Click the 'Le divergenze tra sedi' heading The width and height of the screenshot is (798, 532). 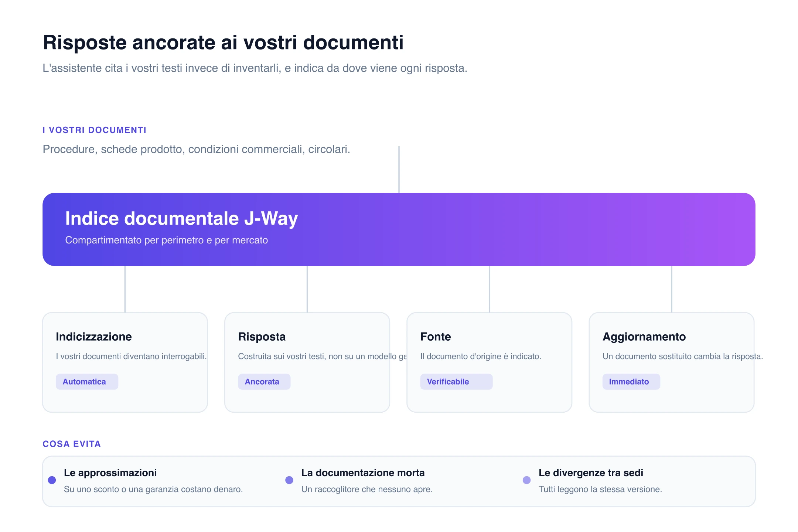[591, 473]
